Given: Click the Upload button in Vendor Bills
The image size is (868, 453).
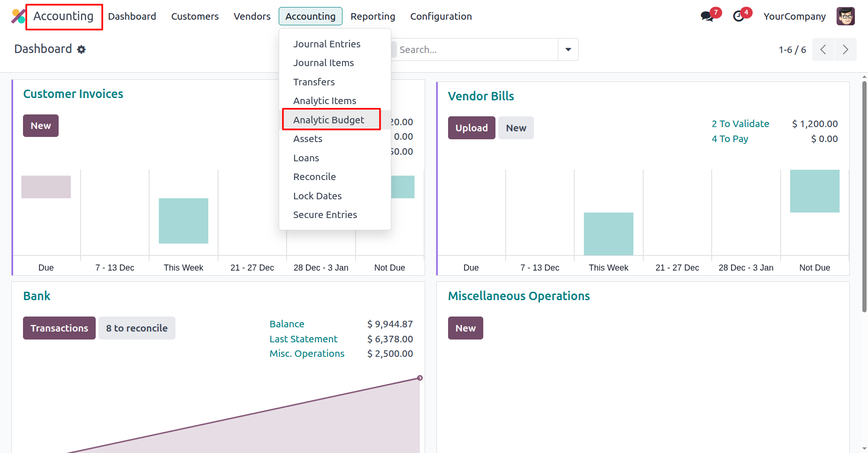Looking at the screenshot, I should (x=471, y=128).
